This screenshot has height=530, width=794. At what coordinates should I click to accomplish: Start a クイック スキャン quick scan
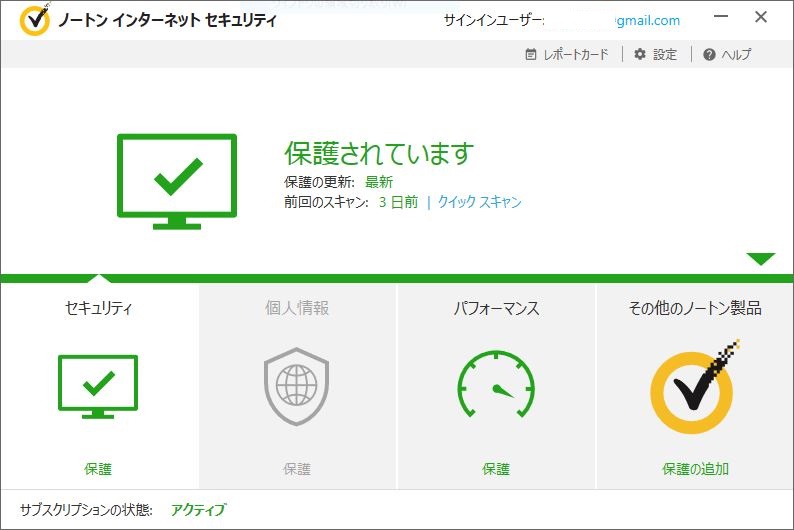click(x=480, y=202)
